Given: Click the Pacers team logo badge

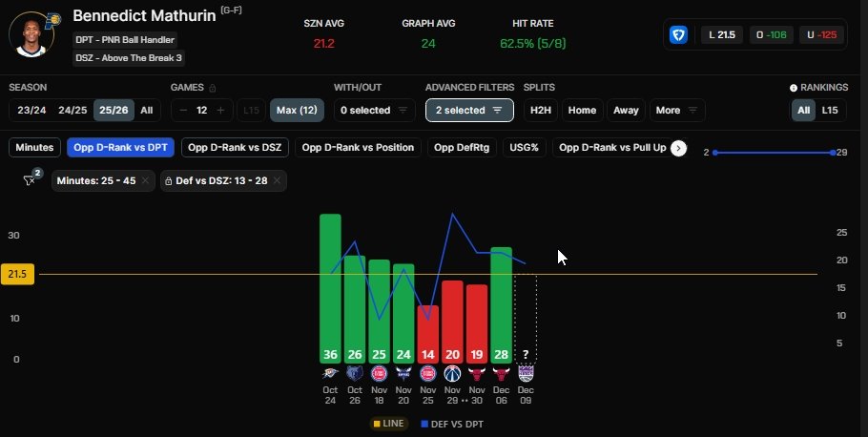Looking at the screenshot, I should click(52, 20).
